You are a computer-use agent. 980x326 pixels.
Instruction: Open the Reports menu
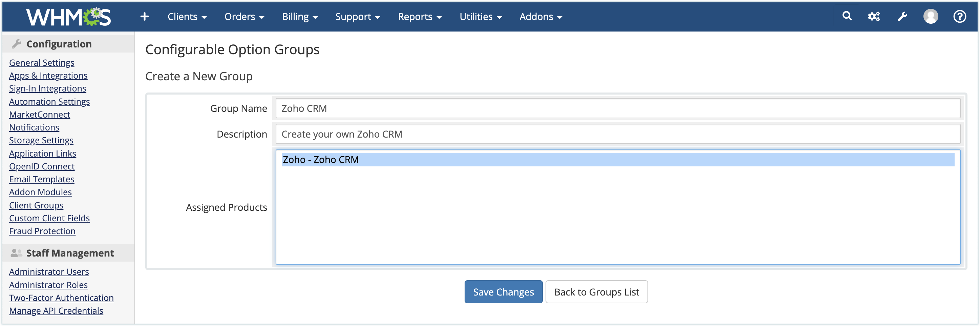click(x=420, y=17)
